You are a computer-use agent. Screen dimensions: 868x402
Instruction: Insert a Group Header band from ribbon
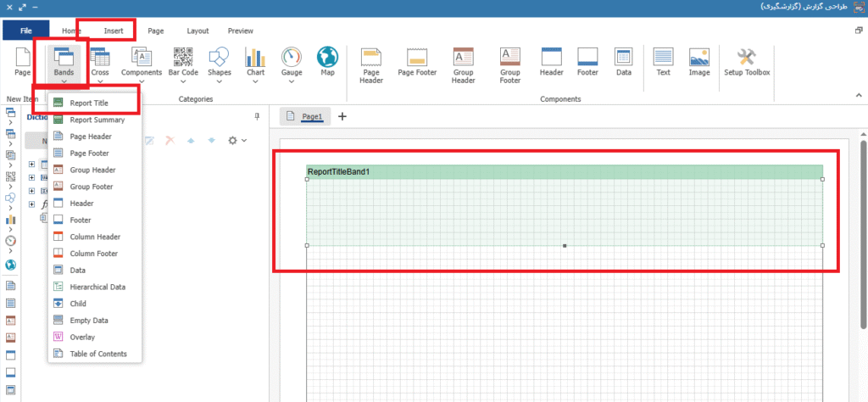pyautogui.click(x=463, y=64)
